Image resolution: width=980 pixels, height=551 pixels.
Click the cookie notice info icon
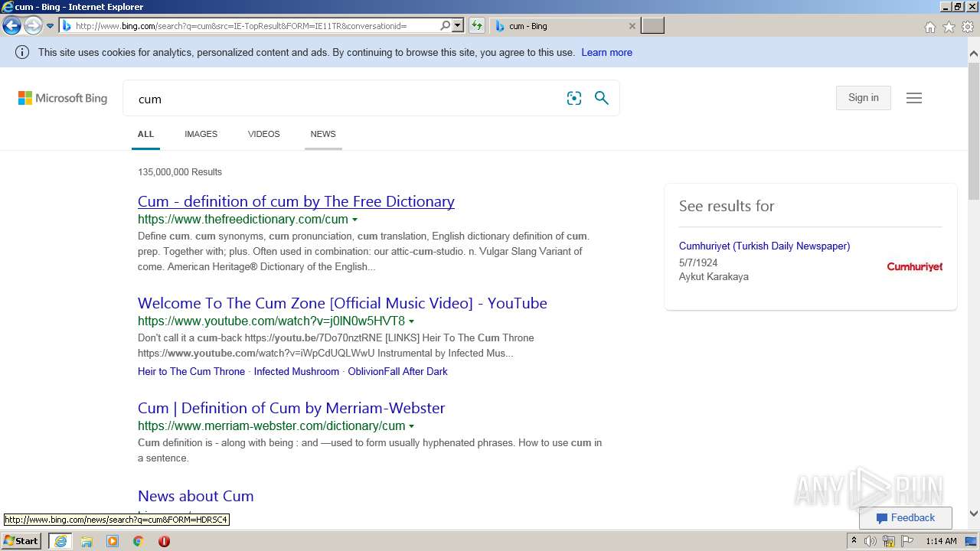point(22,53)
